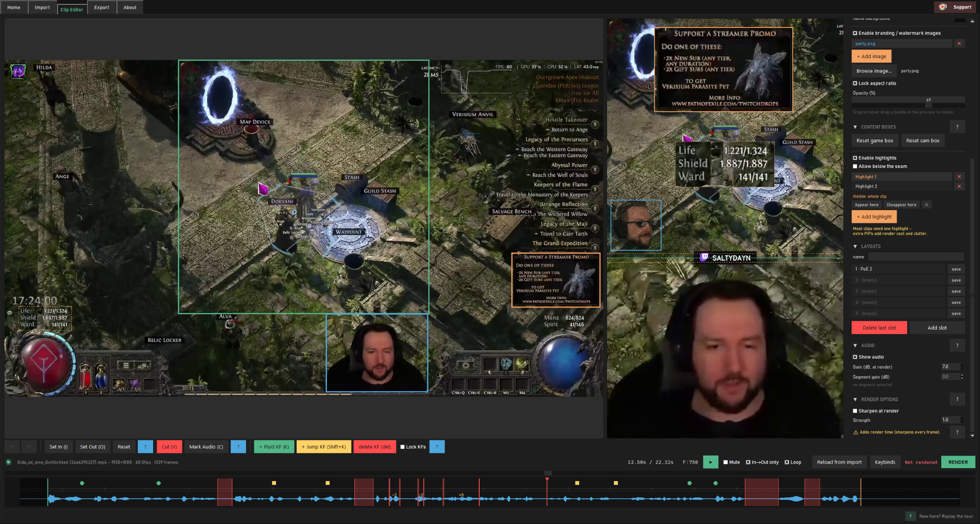980x524 pixels.
Task: Click first green keyframe dot on timeline
Action: 82,483
